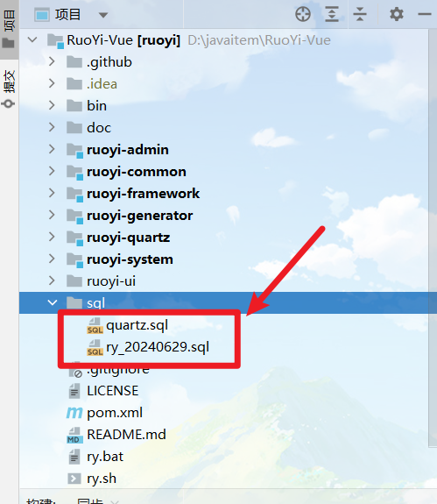Screen dimensions: 437x504
Task: Select the quartz.sql file
Action: (x=137, y=325)
